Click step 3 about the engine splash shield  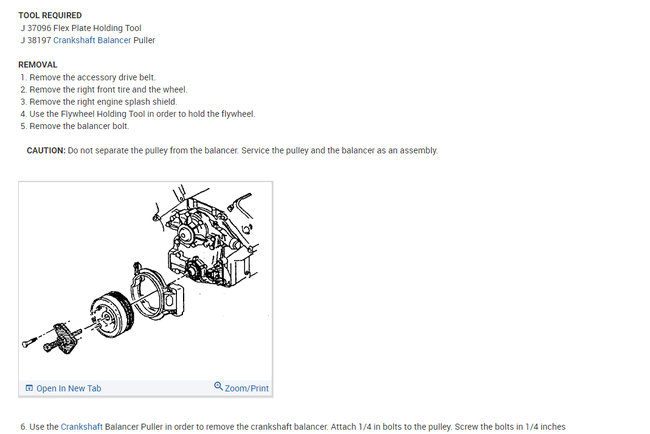tap(99, 102)
